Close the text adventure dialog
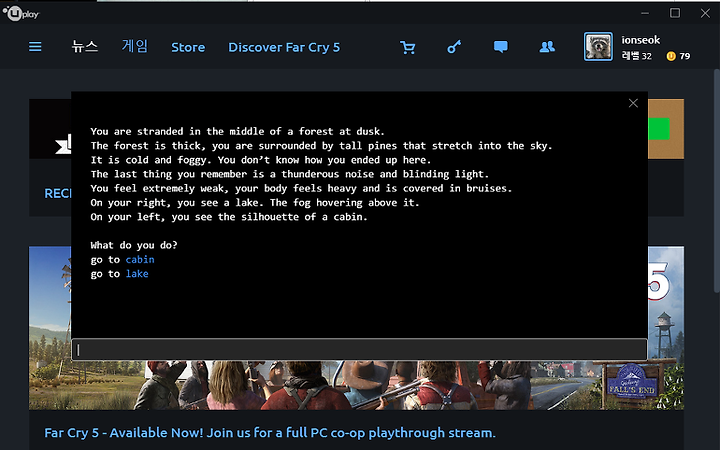Viewport: 720px width, 450px height. tap(633, 103)
